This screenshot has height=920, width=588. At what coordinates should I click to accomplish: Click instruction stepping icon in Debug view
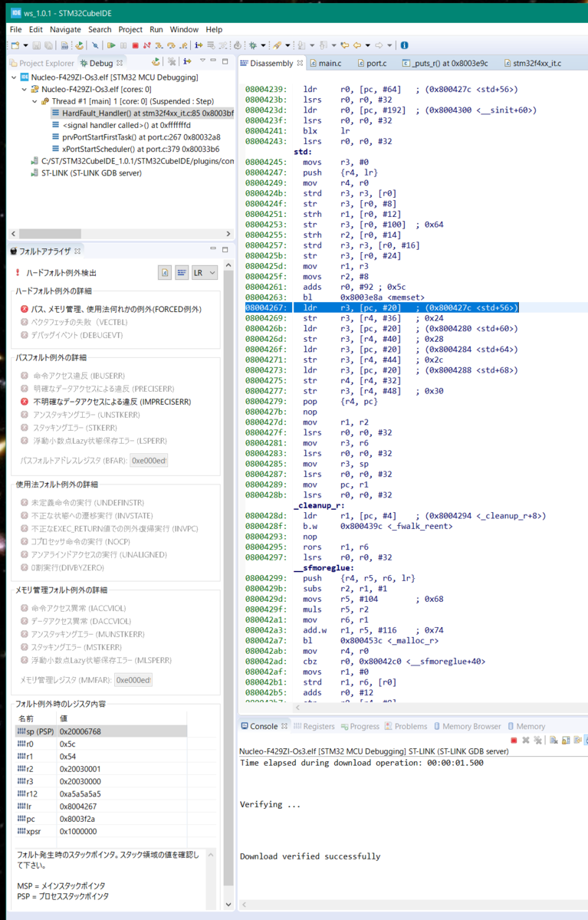pyautogui.click(x=187, y=61)
